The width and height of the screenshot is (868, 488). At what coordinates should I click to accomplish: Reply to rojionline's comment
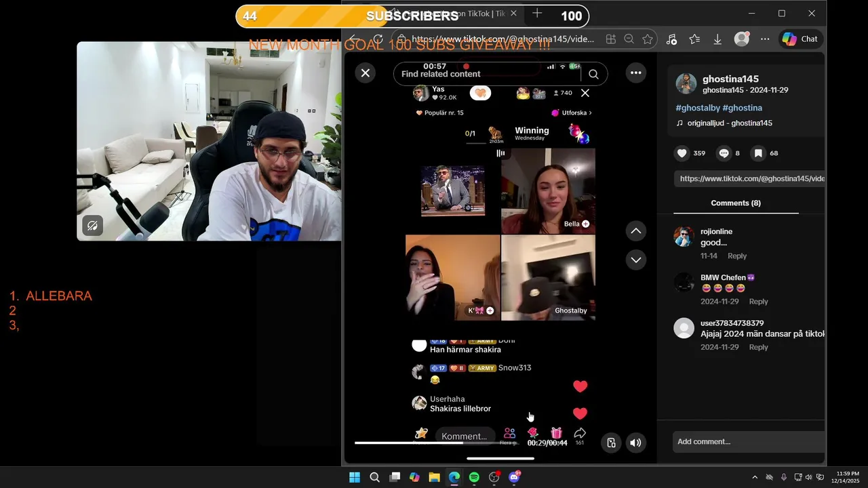[x=737, y=256]
